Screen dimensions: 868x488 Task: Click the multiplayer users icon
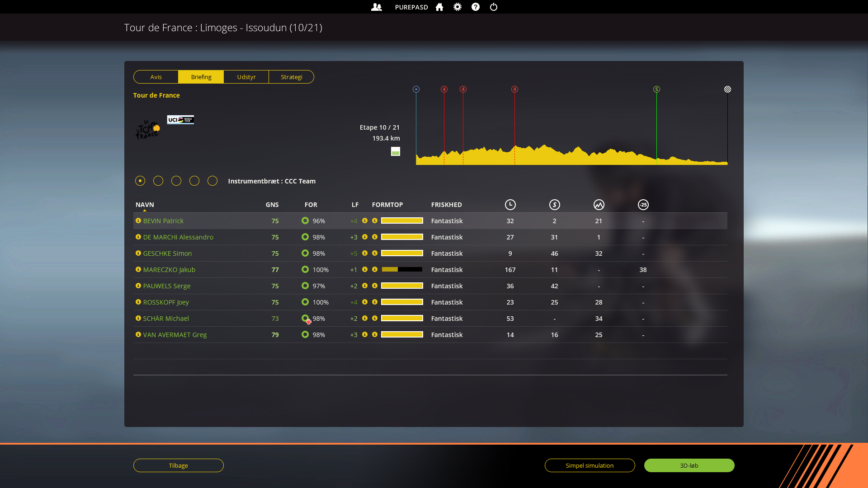pyautogui.click(x=376, y=7)
